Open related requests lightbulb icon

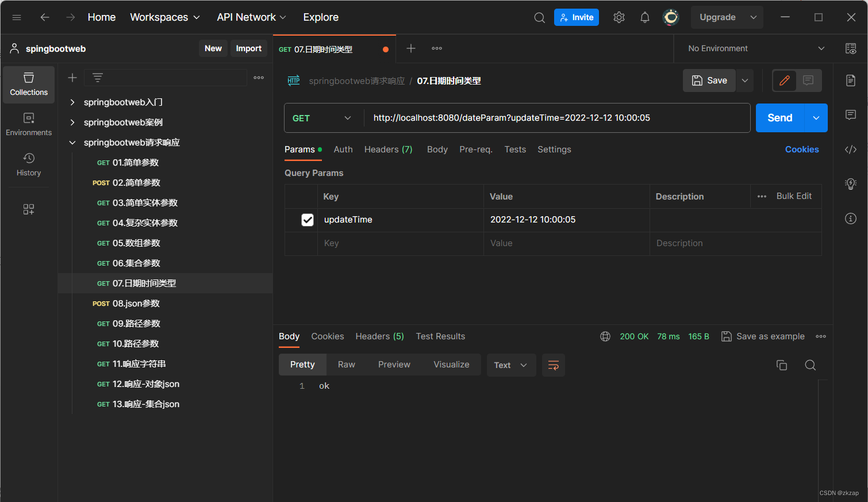pyautogui.click(x=851, y=184)
